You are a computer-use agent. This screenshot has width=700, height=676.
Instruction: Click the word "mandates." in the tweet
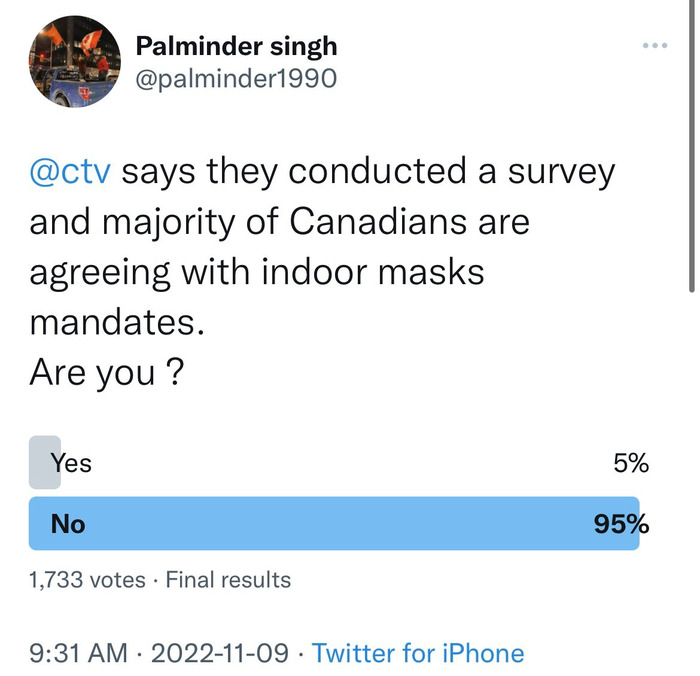point(111,322)
